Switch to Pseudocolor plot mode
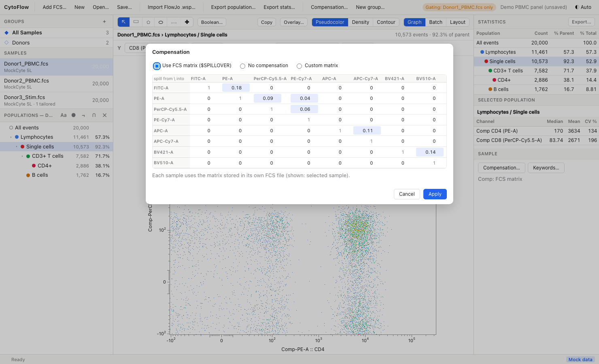This screenshot has height=364, width=599. coord(330,22)
